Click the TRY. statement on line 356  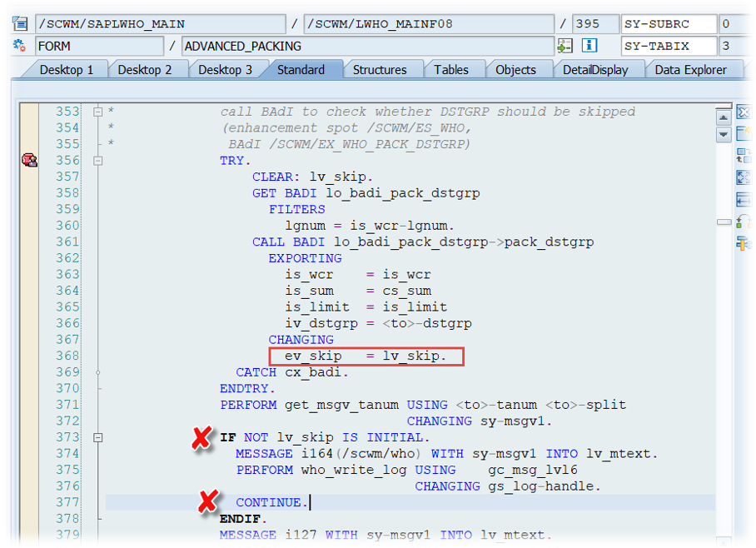235,161
